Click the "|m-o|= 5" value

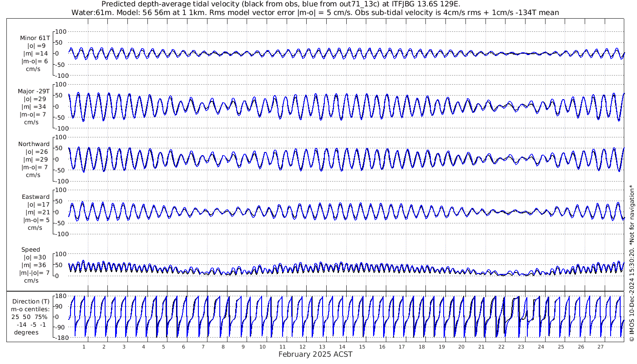[x=36, y=220]
